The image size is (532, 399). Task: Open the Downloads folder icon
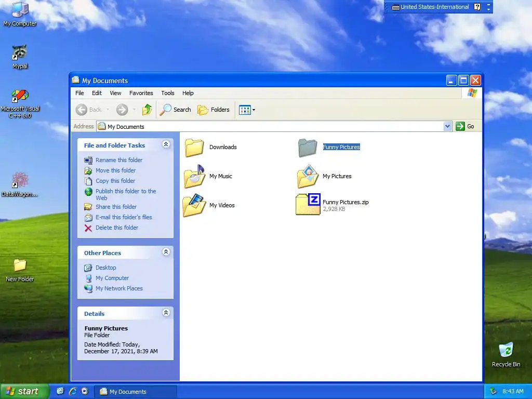[x=194, y=148]
